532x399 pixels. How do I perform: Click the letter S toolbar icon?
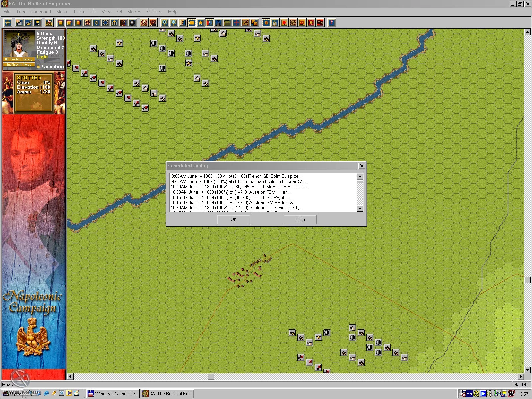(x=96, y=23)
